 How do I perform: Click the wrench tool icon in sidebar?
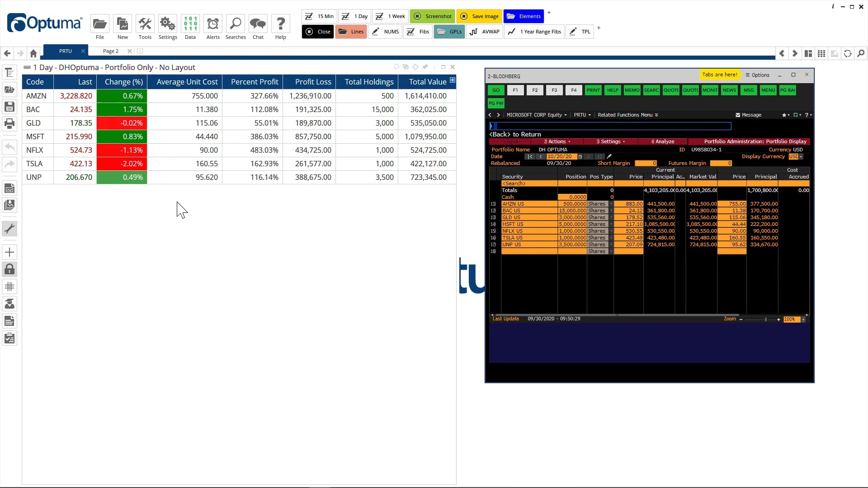(9, 229)
